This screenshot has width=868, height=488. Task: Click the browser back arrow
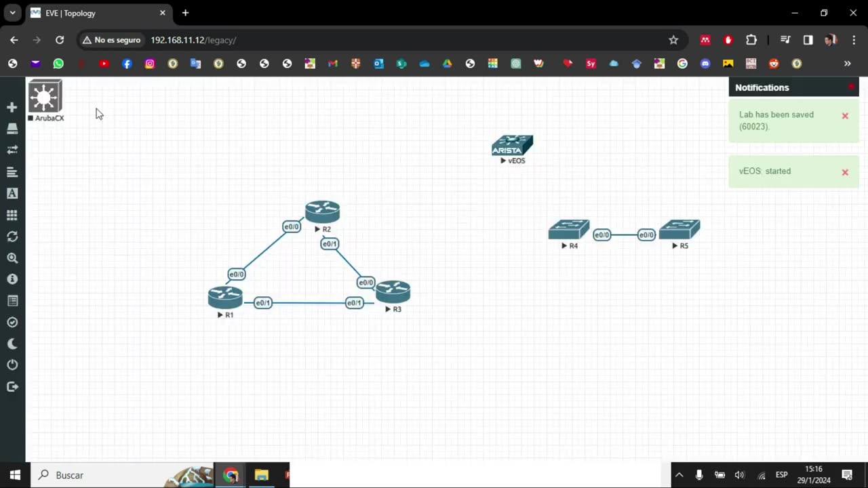(x=14, y=40)
